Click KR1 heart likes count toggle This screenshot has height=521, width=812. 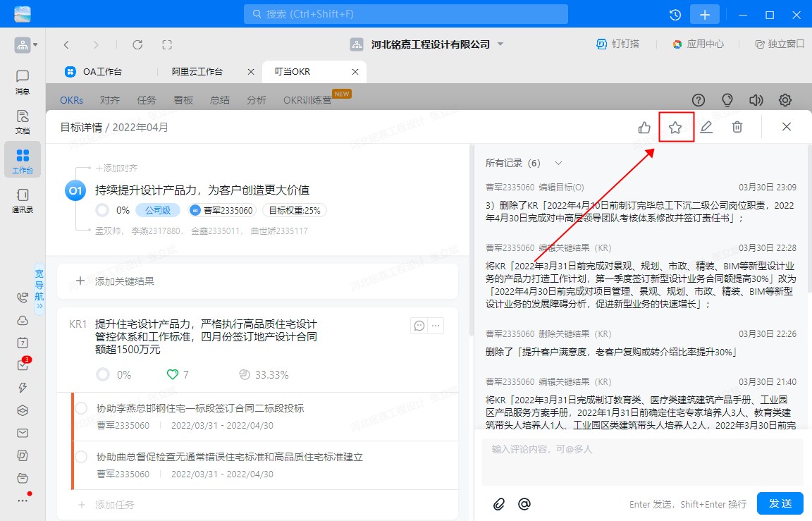pyautogui.click(x=173, y=374)
